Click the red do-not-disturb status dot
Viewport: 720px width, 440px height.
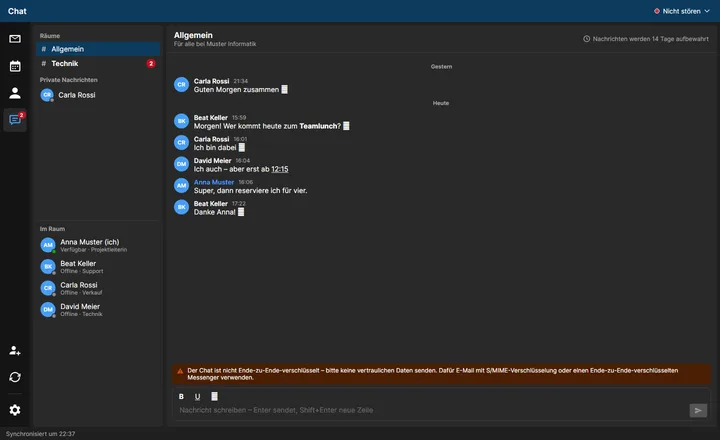657,11
